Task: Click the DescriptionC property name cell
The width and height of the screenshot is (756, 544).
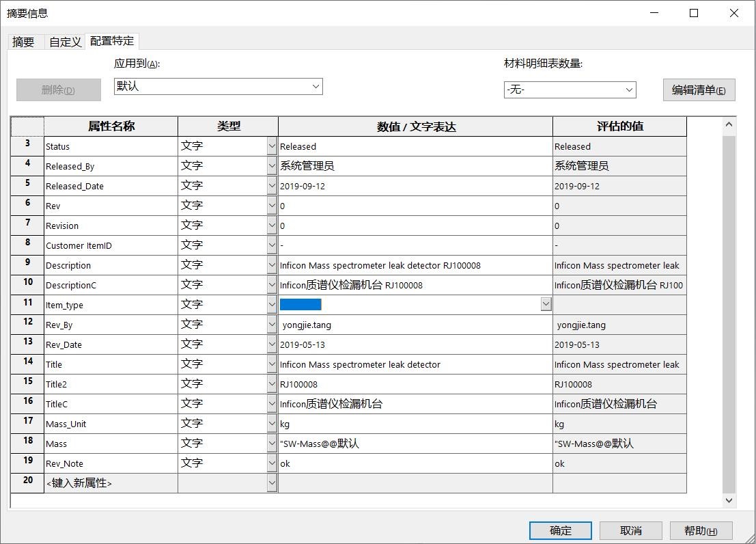Action: point(111,285)
